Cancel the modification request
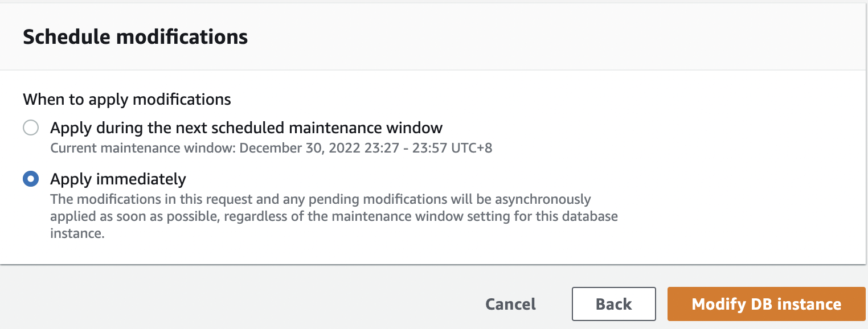Screen dimensions: 868x329 point(510,304)
